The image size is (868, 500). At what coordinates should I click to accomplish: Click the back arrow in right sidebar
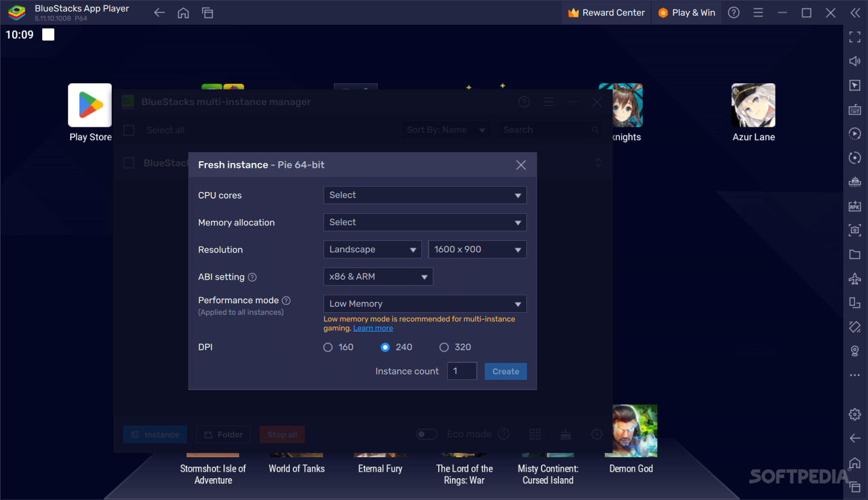[x=855, y=438]
